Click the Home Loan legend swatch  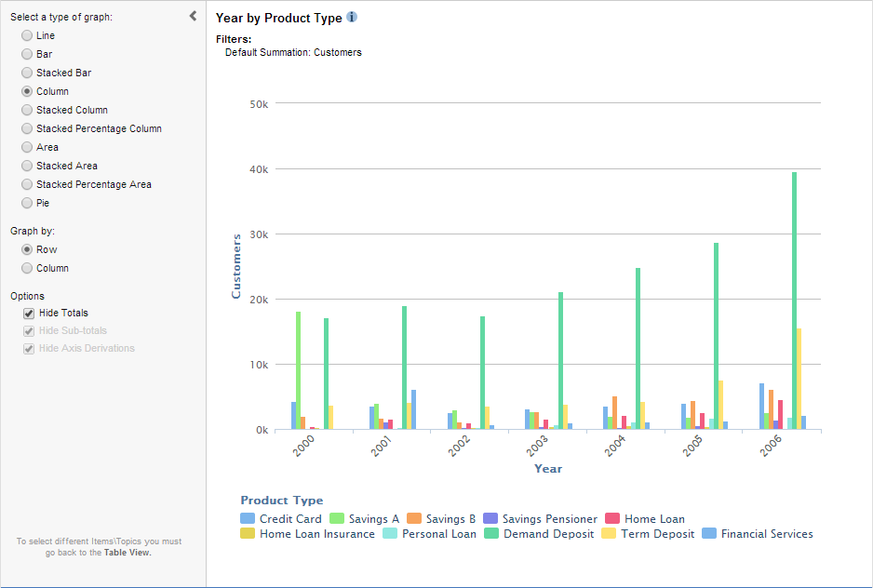611,519
